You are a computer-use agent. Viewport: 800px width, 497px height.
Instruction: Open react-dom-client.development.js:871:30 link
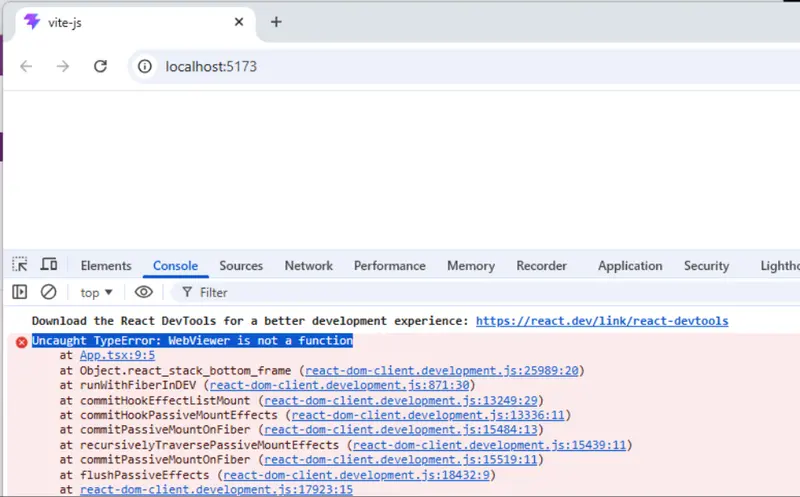(339, 385)
